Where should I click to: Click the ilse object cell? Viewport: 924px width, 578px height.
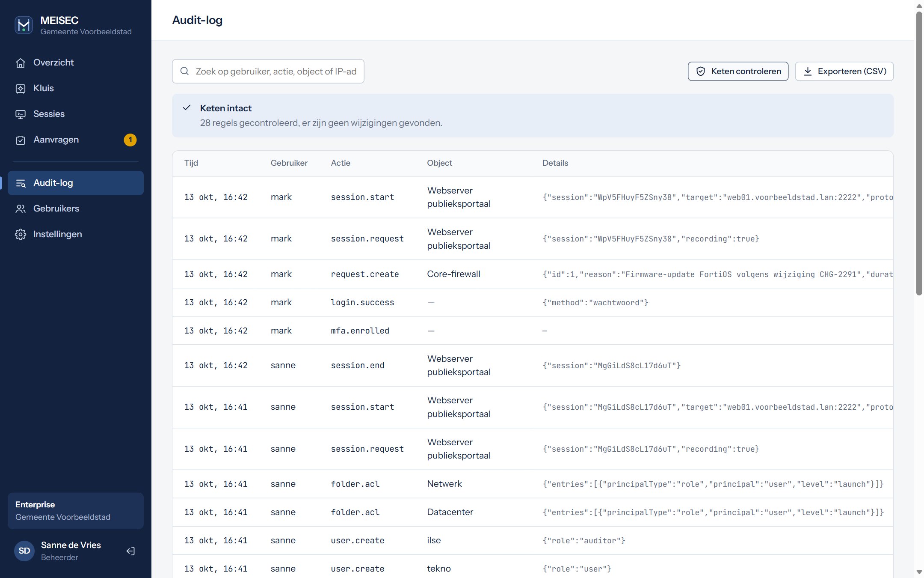pos(434,540)
